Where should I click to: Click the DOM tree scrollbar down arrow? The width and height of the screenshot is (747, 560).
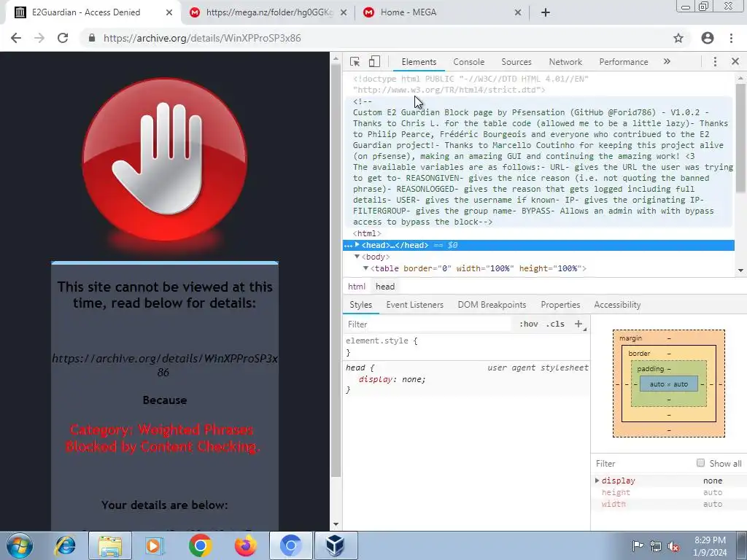pos(740,270)
